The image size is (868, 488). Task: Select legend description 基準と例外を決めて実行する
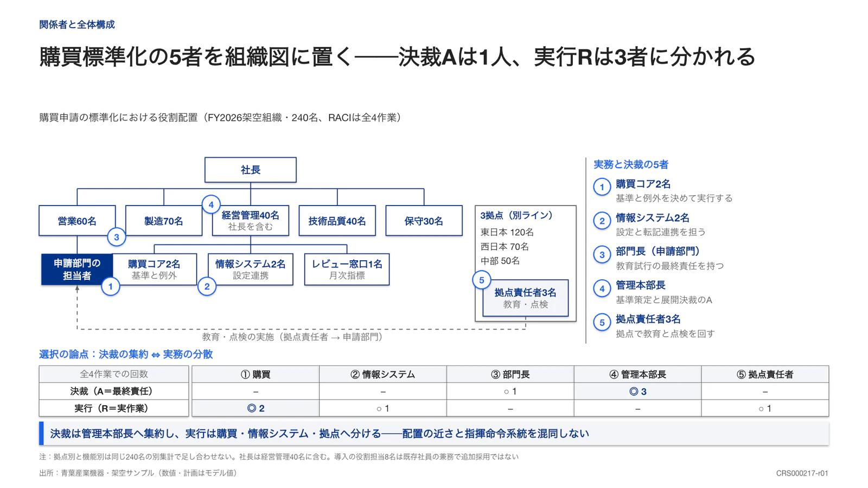[674, 198]
